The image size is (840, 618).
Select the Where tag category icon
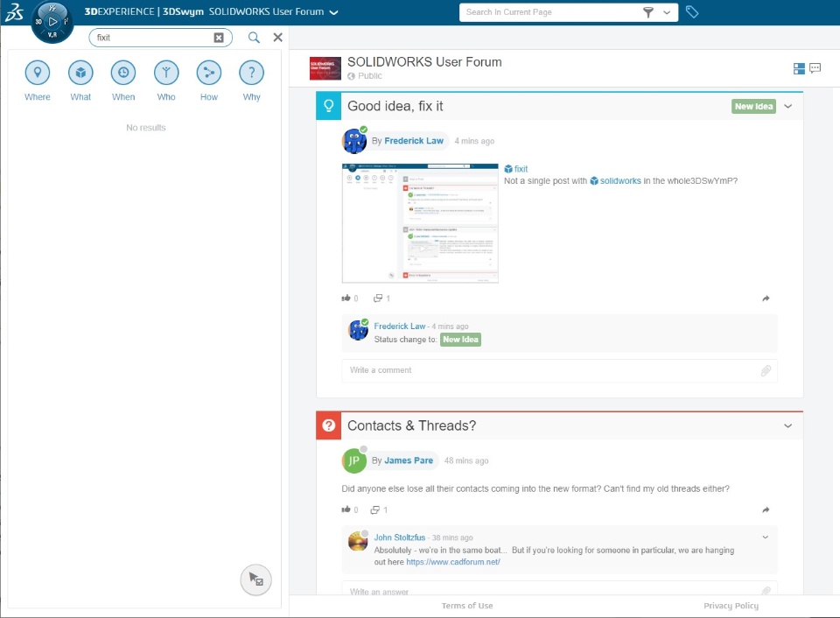pyautogui.click(x=38, y=73)
